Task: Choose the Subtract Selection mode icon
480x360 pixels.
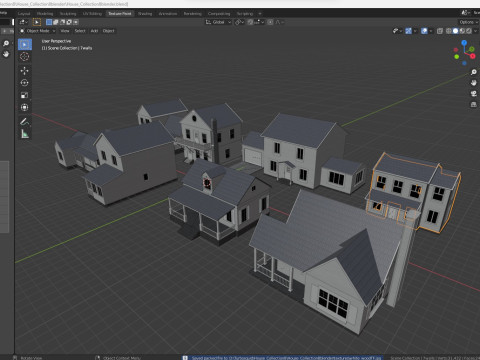Action: tap(62, 22)
